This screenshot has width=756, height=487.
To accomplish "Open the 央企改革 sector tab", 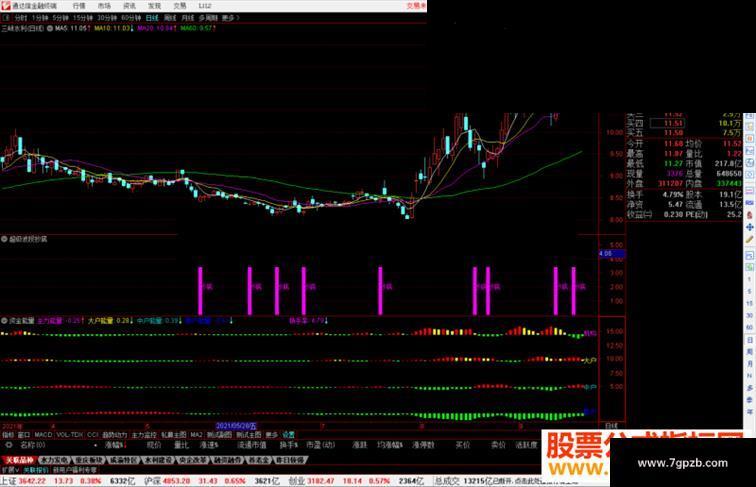I will pyautogui.click(x=193, y=460).
